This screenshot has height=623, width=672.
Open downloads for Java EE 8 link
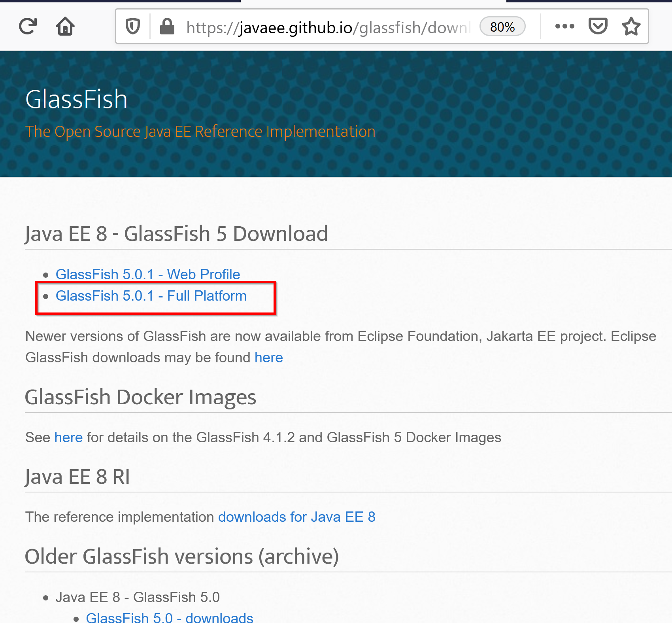[x=297, y=517]
